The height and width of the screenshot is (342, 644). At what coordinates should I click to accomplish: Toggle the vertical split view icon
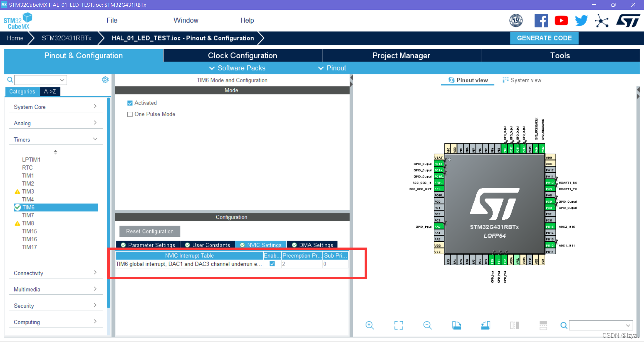pos(515,325)
